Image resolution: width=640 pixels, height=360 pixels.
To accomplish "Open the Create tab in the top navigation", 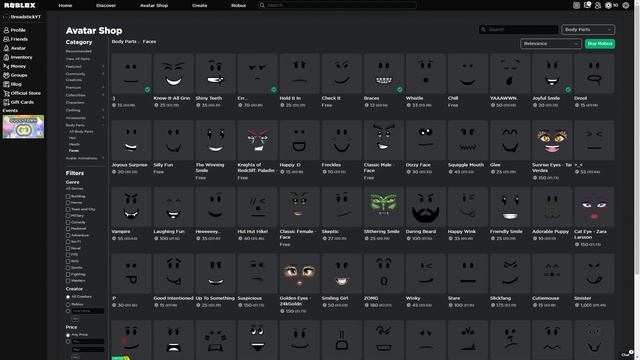I will 199,5.
